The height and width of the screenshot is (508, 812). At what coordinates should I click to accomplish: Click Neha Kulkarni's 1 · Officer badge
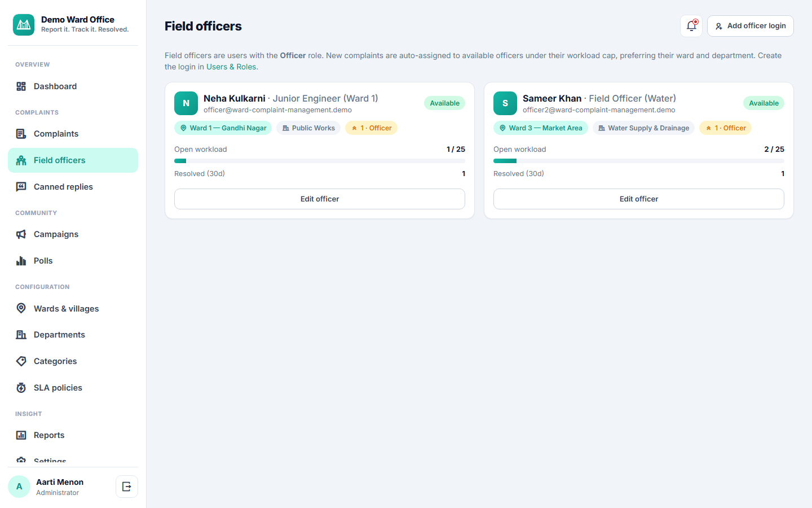pyautogui.click(x=371, y=128)
